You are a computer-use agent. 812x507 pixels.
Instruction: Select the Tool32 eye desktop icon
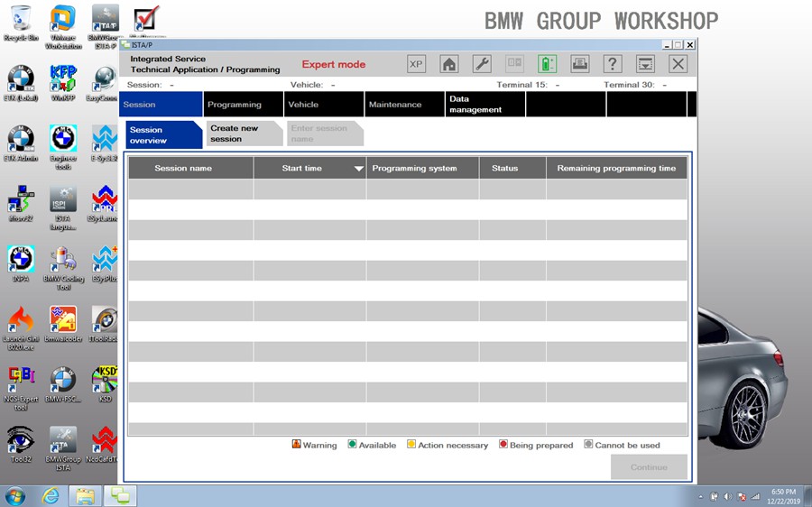(x=21, y=445)
